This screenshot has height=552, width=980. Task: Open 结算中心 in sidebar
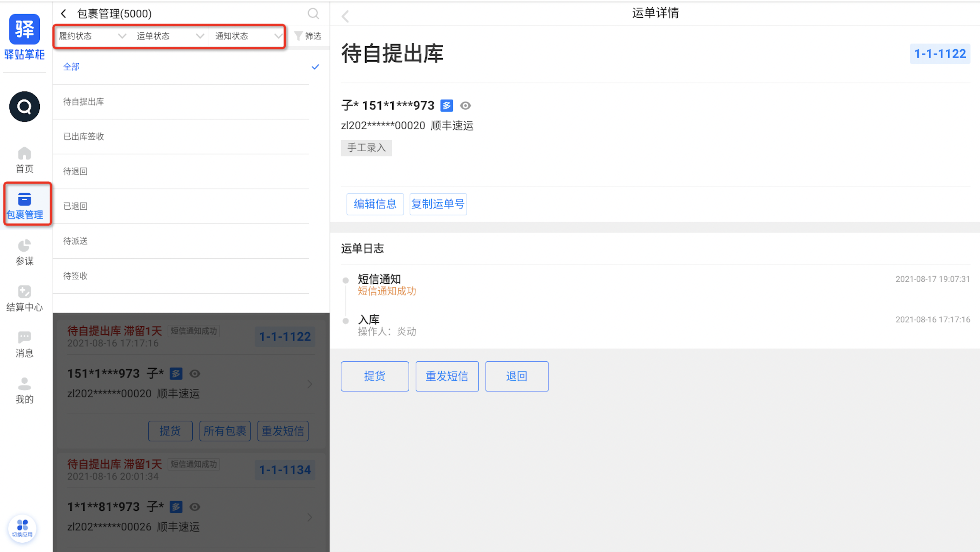[24, 298]
